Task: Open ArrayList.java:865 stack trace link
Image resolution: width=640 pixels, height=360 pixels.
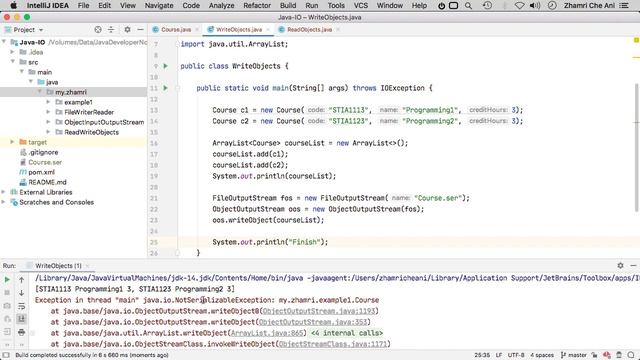Action: coord(267,333)
